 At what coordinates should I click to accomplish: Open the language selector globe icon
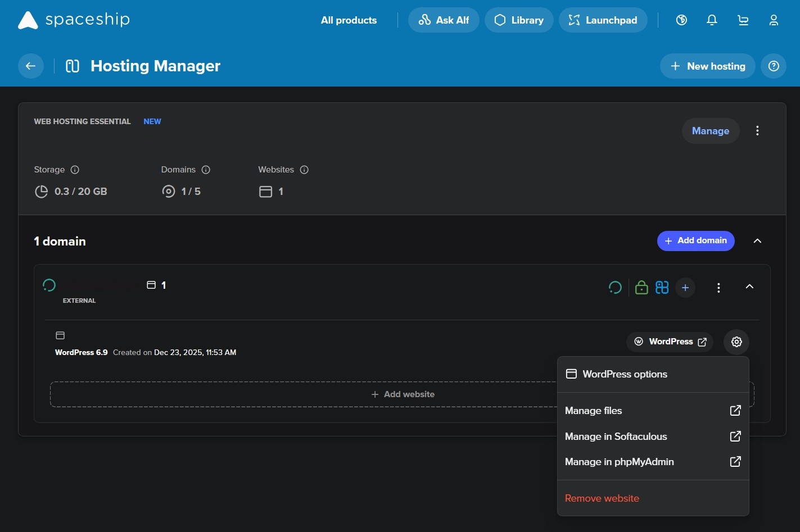pos(681,20)
